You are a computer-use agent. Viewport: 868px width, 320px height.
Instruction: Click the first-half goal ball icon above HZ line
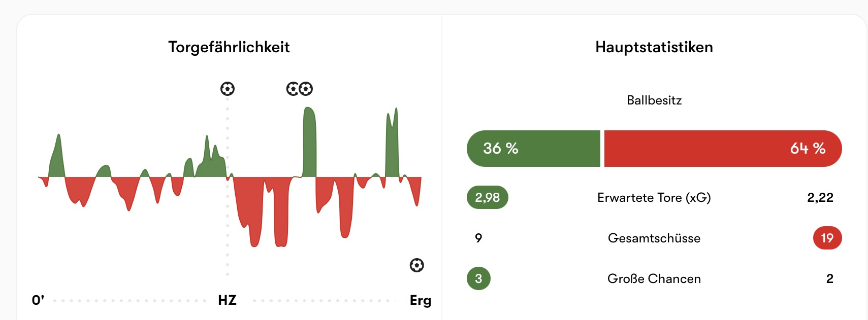tap(228, 89)
